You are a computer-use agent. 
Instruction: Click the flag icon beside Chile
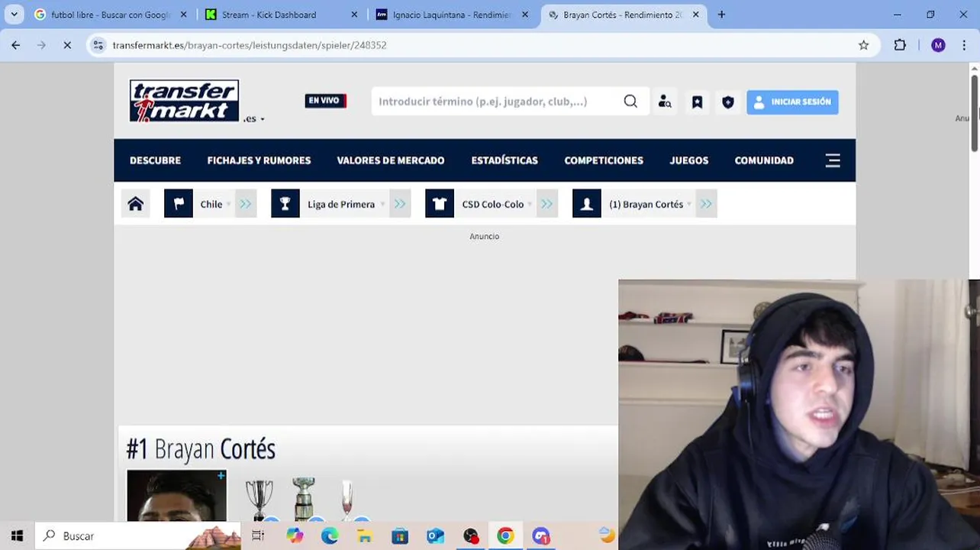[x=179, y=204]
